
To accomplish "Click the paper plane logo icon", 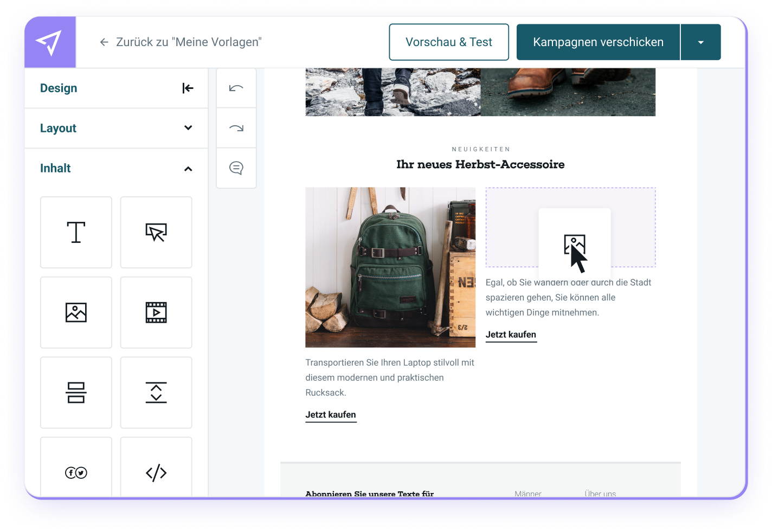I will 49,42.
